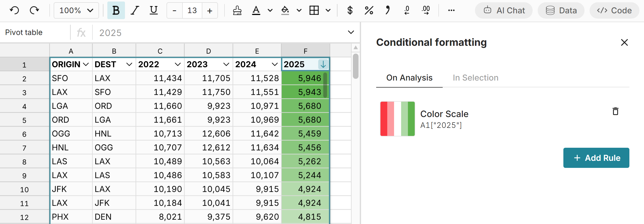Viewport: 644px width, 224px height.
Task: Click the DEN destination cell
Action: coord(114,217)
